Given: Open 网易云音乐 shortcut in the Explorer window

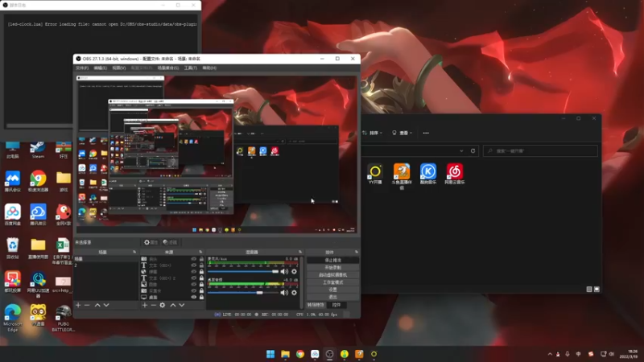Looking at the screenshot, I should point(455,174).
